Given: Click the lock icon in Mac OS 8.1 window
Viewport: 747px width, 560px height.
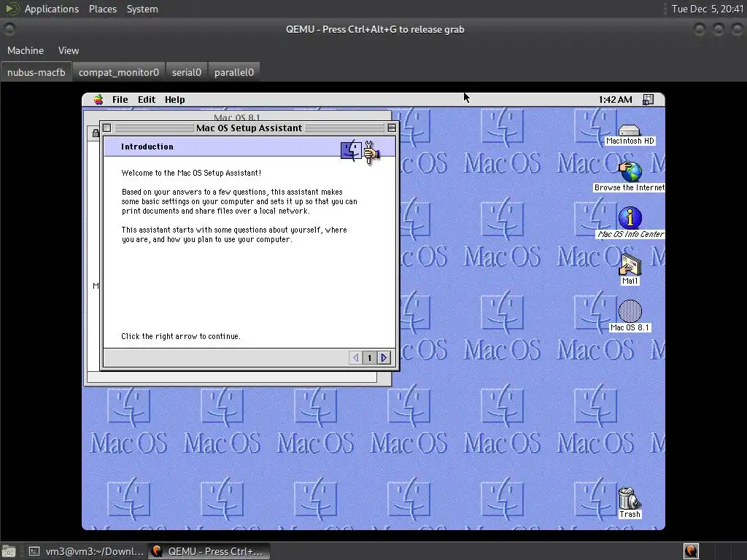Looking at the screenshot, I should tap(96, 134).
